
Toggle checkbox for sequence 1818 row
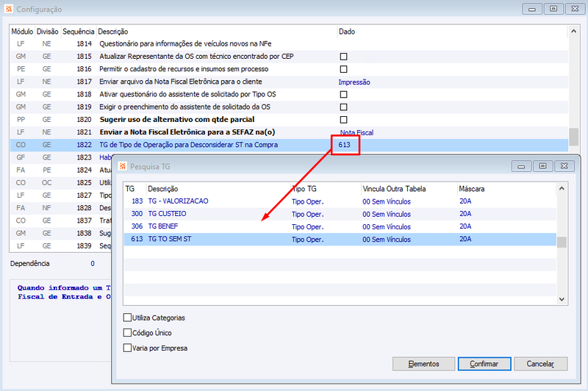(x=343, y=95)
